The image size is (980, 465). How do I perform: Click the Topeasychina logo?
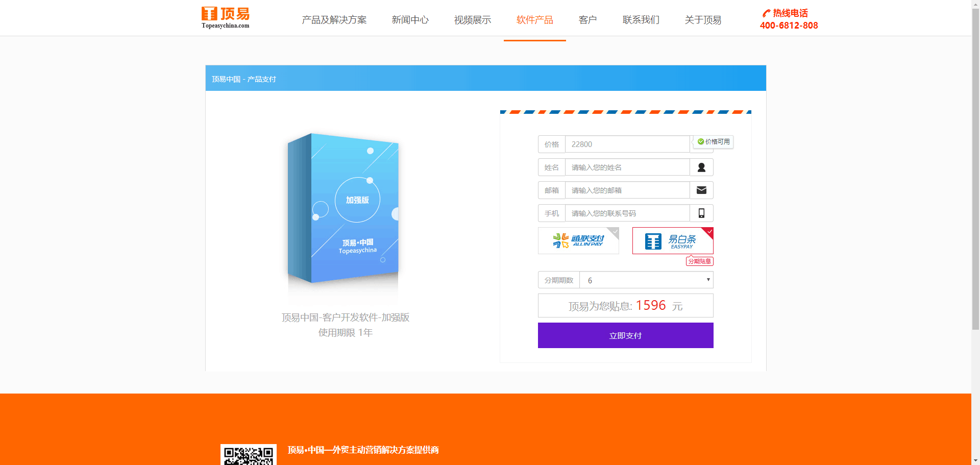point(225,18)
